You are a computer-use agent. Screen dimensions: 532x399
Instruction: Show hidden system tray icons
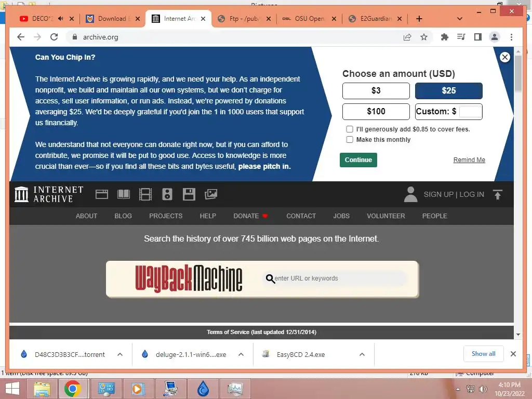458,389
